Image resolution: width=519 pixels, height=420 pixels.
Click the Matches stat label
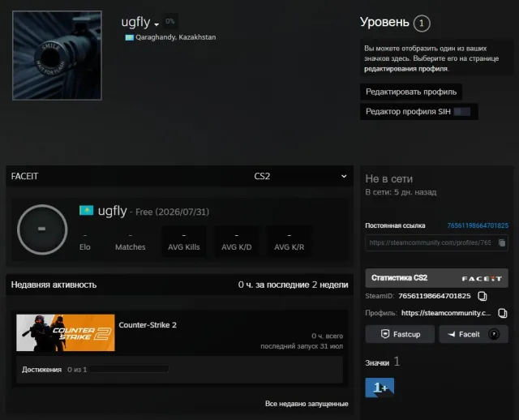click(x=130, y=247)
